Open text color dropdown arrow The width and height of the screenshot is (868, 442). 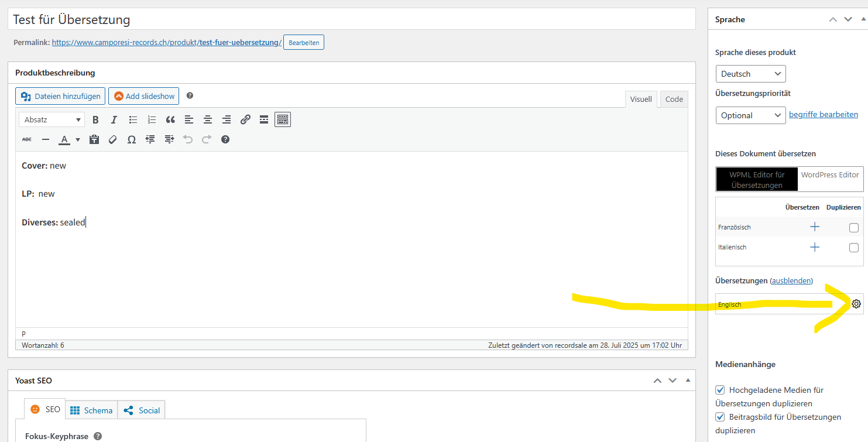[78, 139]
